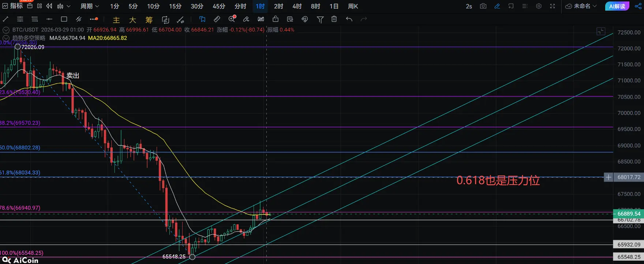Open the 周期 period dropdown
This screenshot has height=264, width=644.
point(90,6)
